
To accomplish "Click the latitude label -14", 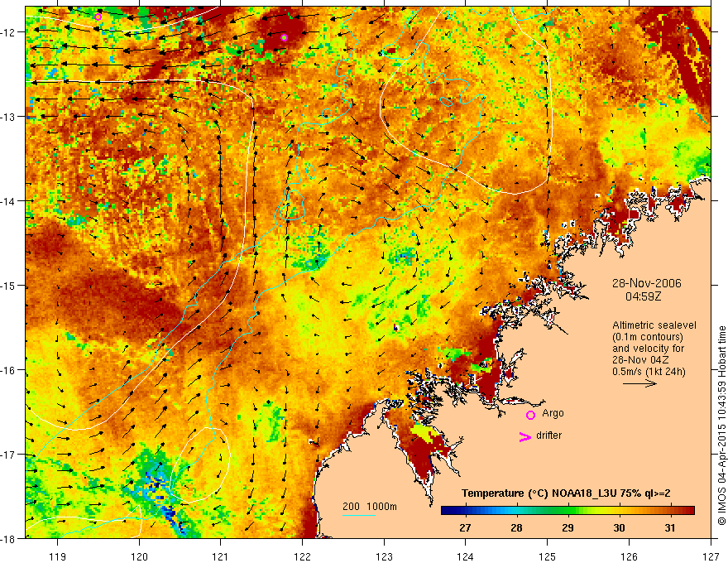I will tap(8, 201).
